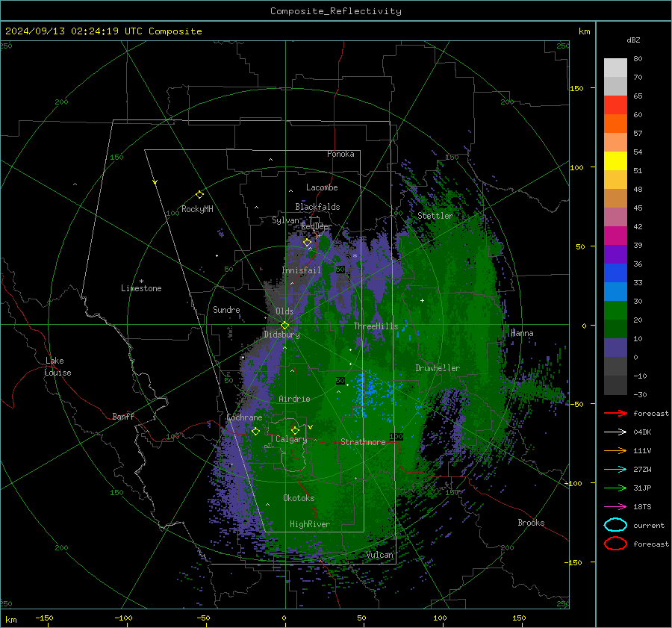Choose the light gray 70-80 dBZ swatch

pos(615,68)
